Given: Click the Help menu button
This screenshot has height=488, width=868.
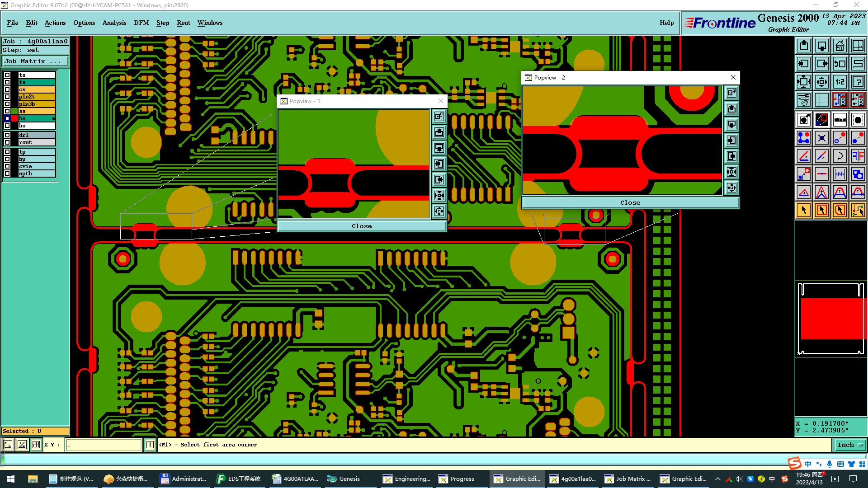Looking at the screenshot, I should 666,23.
